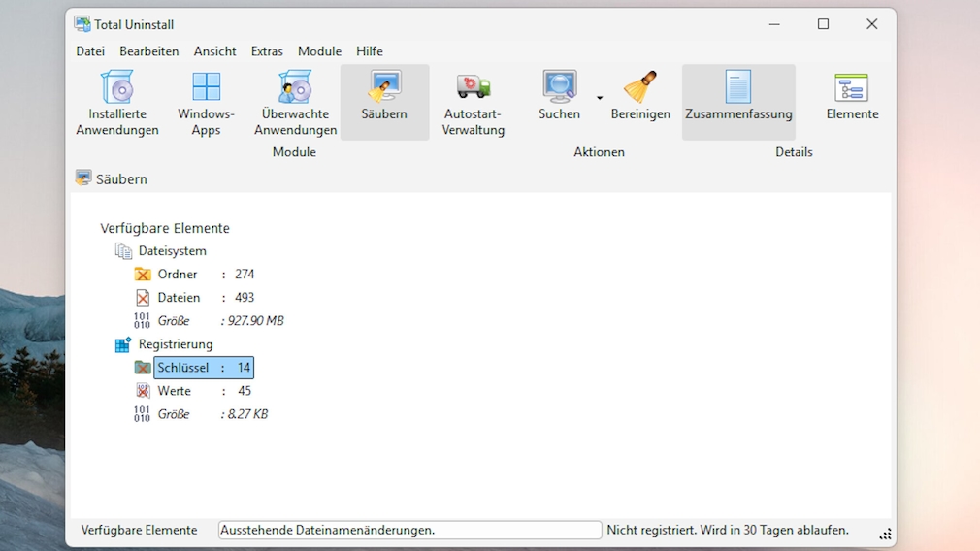Show the Elemente details view

click(x=852, y=95)
